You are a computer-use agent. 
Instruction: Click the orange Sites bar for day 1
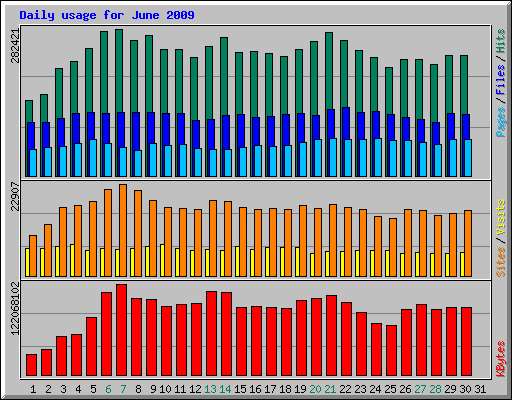coord(33,256)
